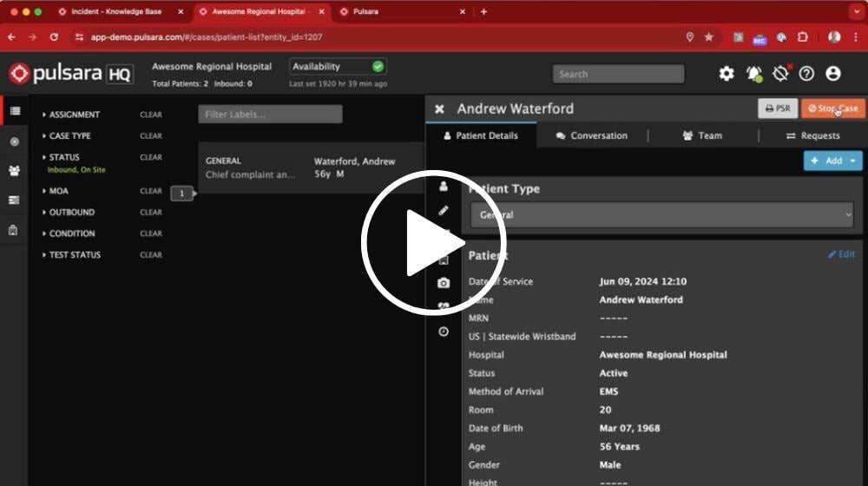Click the count badge showing 1

tap(181, 194)
